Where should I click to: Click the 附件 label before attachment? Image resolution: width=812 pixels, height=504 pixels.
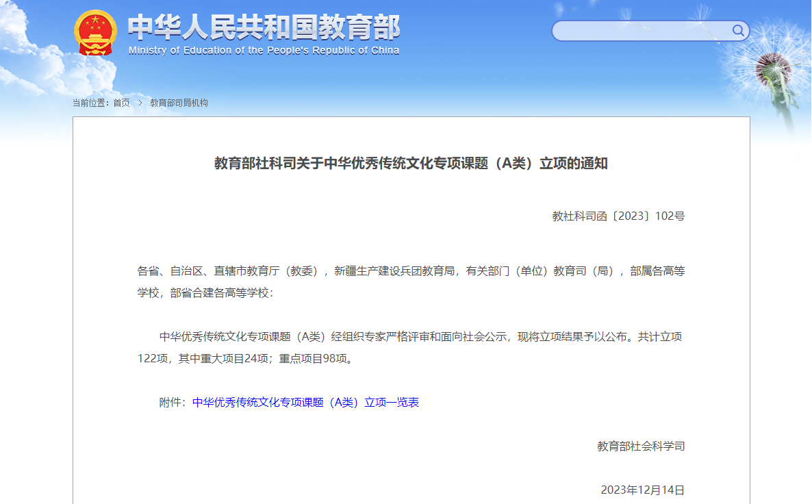click(174, 403)
